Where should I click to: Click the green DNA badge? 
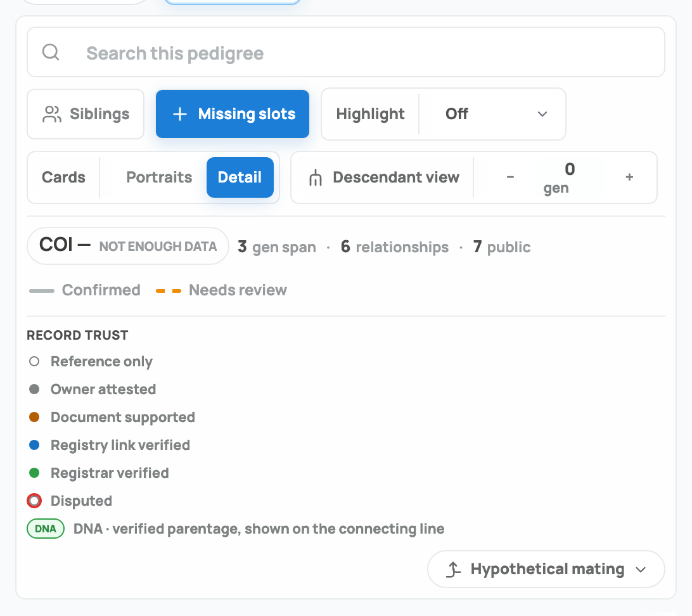[x=46, y=529]
